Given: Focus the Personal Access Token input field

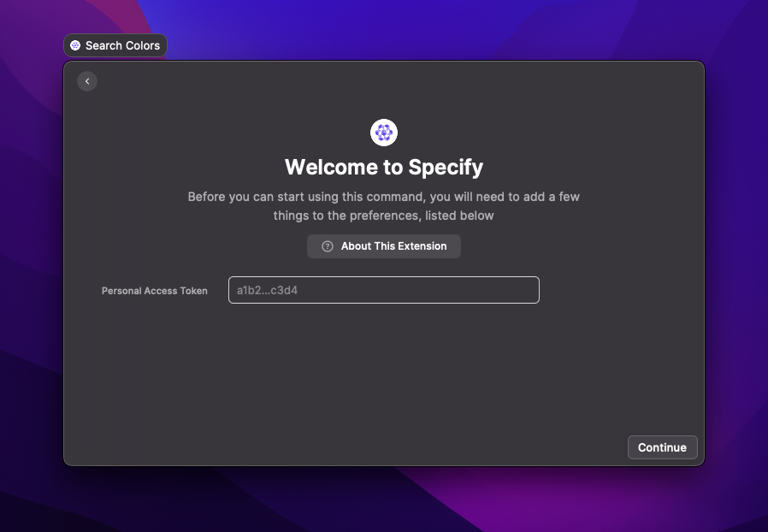Looking at the screenshot, I should [x=384, y=290].
